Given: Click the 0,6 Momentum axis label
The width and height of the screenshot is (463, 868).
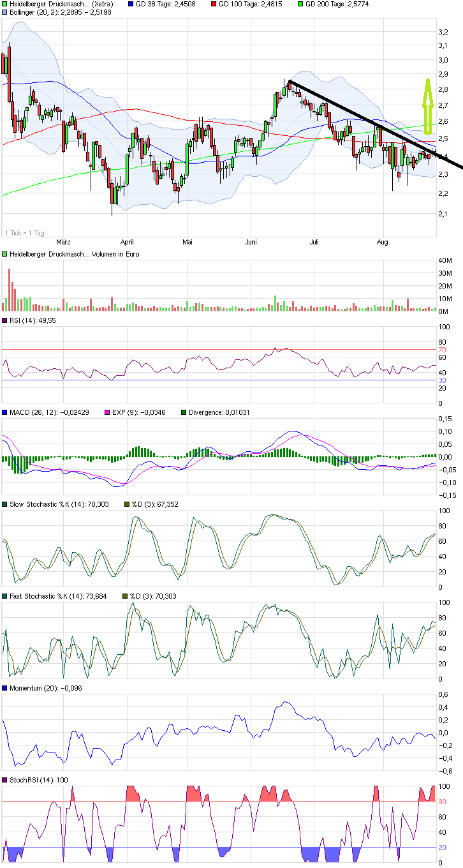Looking at the screenshot, I should tap(442, 694).
